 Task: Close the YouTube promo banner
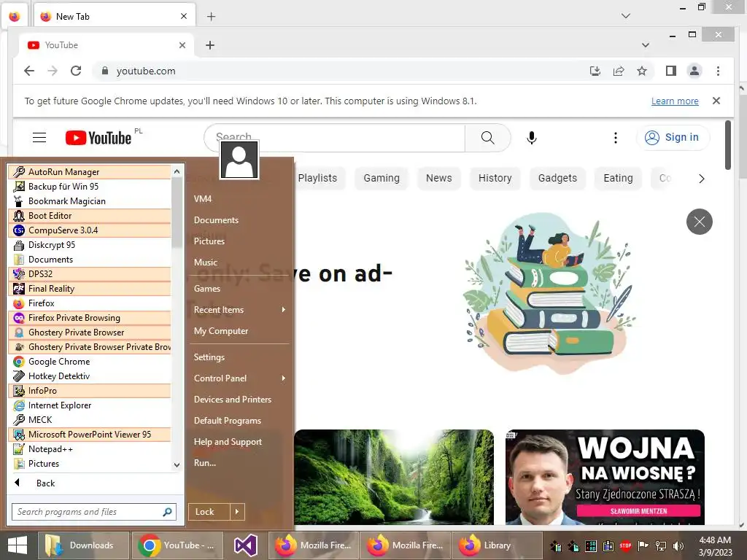tap(700, 222)
